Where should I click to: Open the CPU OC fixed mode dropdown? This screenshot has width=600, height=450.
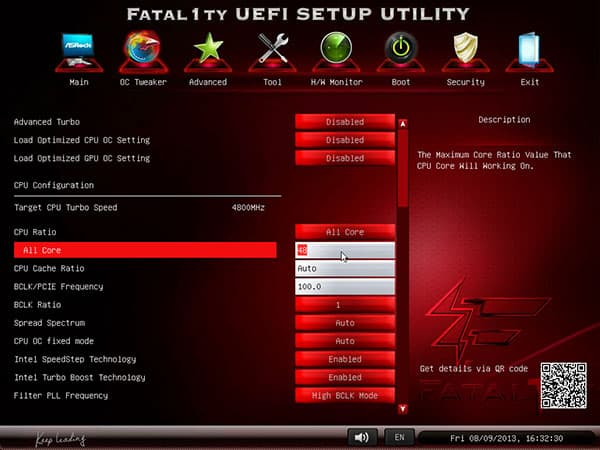[345, 341]
